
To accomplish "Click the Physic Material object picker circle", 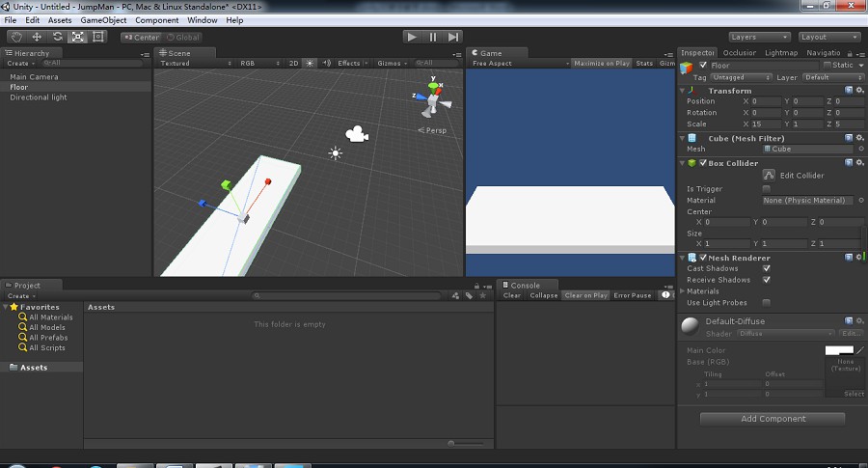I will 861,201.
